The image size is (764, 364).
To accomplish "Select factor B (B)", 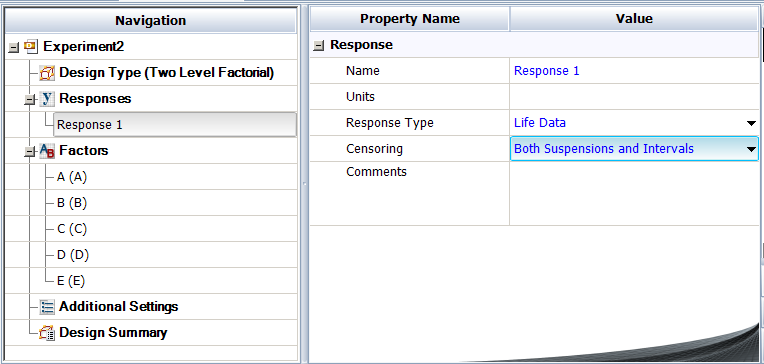I will (72, 203).
